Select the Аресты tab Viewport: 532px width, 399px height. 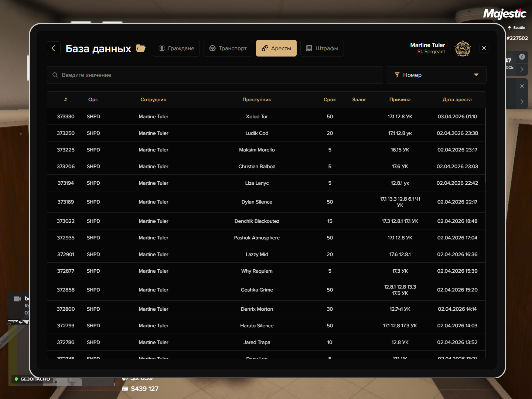pos(276,48)
